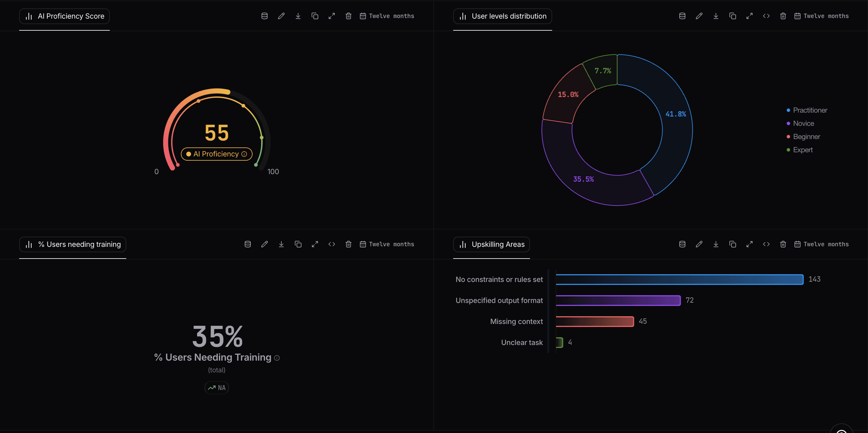Show embed code for % Users needing training
This screenshot has width=868, height=433.
click(332, 244)
